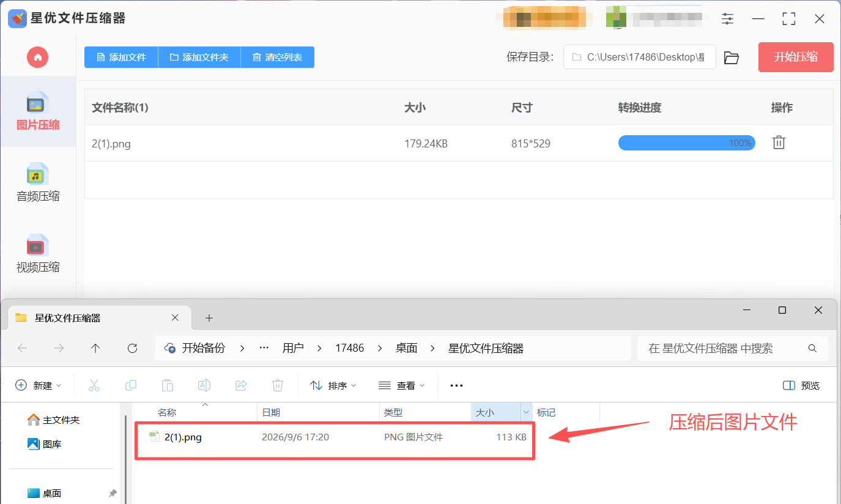
Task: Open 音频压缩 audio compression section
Action: [x=38, y=182]
